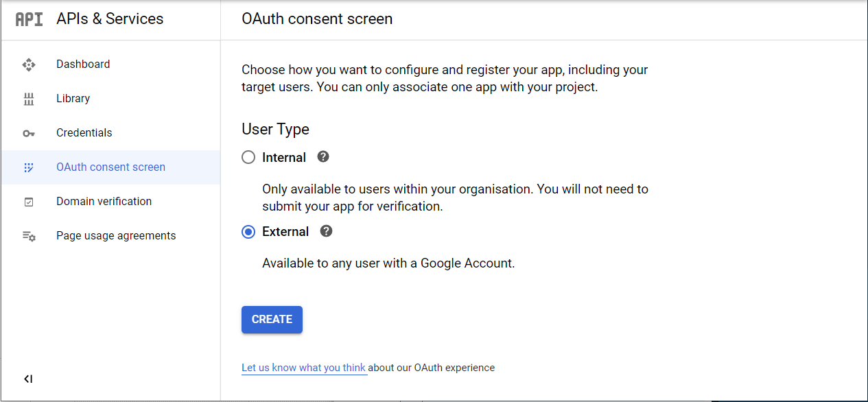The height and width of the screenshot is (402, 868).
Task: Click the 'Internal' label text
Action: (x=284, y=158)
